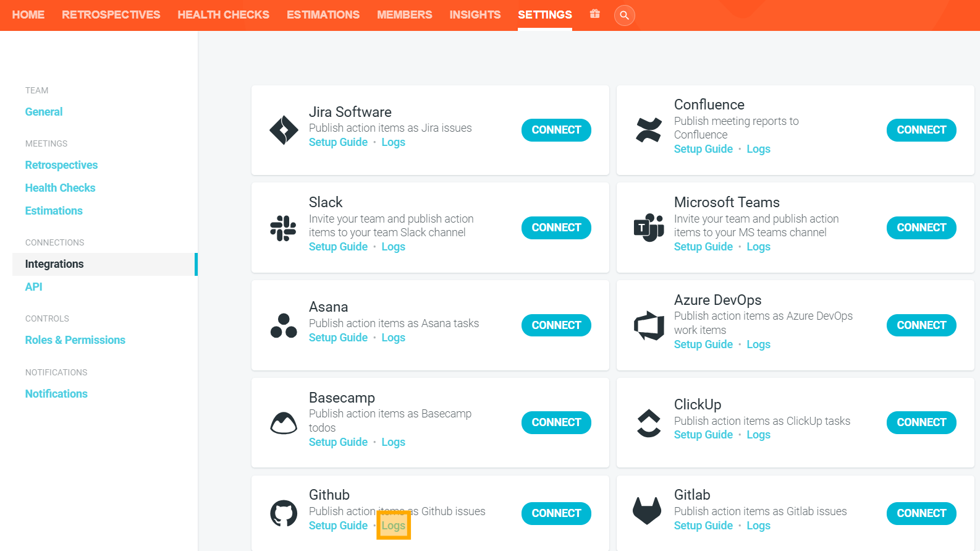Open Asana Setup Guide
This screenshot has width=980, height=551.
click(x=338, y=338)
